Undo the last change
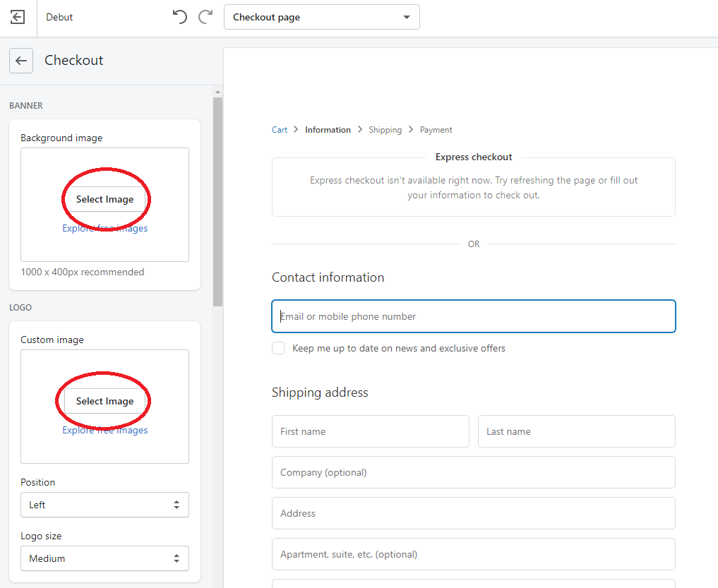Image resolution: width=718 pixels, height=588 pixels. click(179, 17)
